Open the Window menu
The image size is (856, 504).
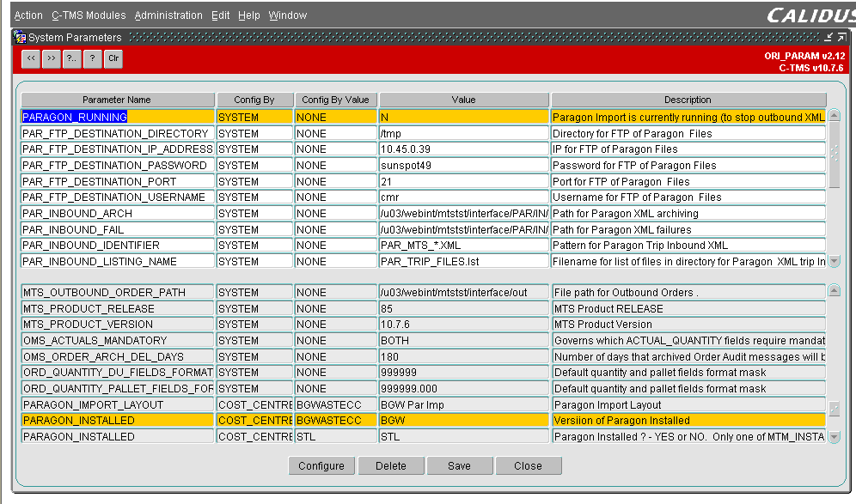[x=288, y=15]
